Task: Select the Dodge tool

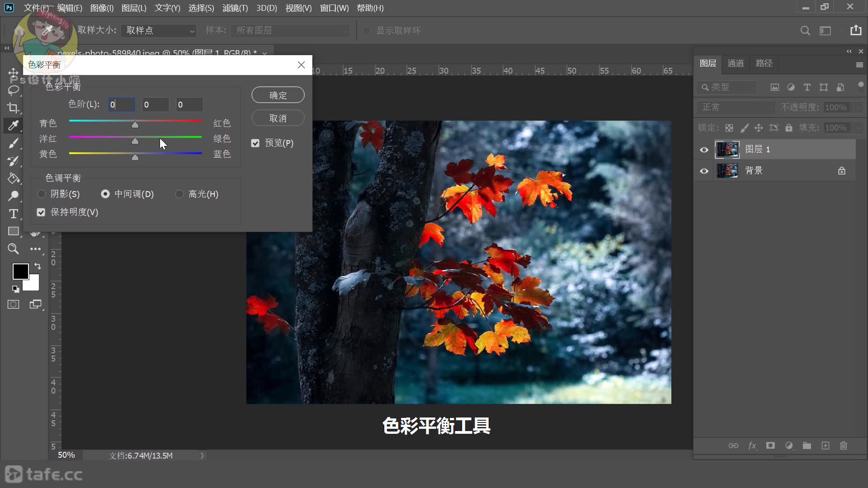Action: [13, 196]
